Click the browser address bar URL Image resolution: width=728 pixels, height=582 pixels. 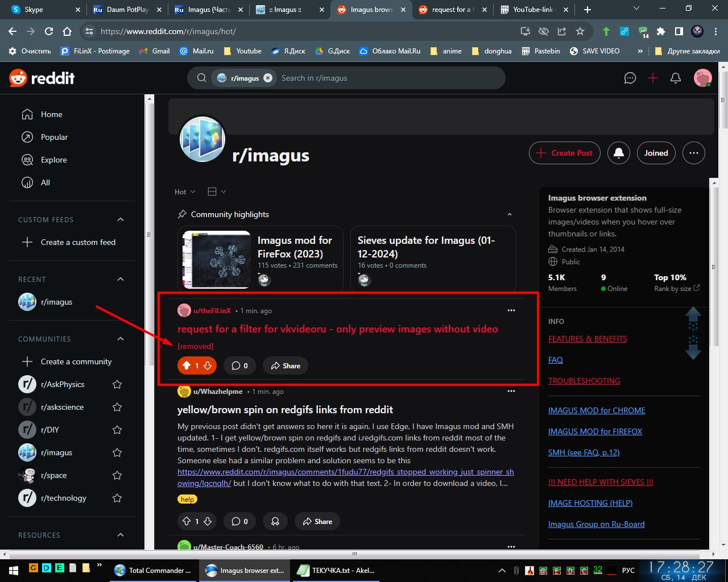coord(168,31)
